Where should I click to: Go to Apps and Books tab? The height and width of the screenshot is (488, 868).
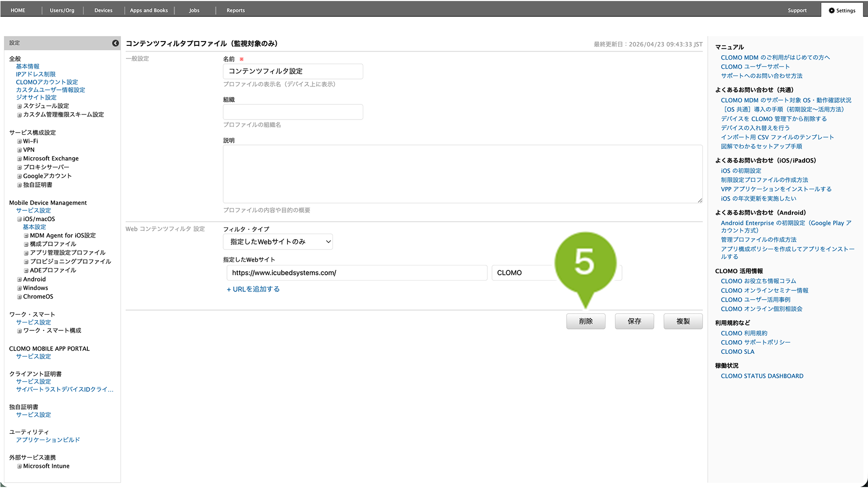149,10
